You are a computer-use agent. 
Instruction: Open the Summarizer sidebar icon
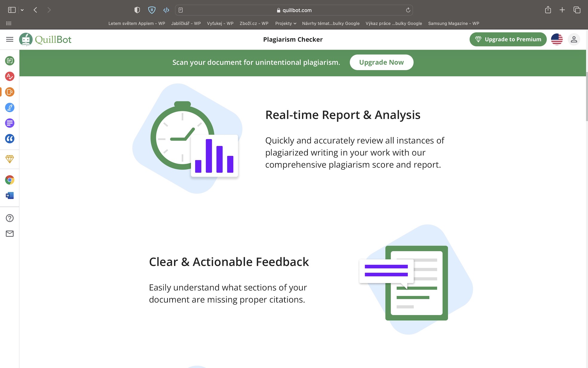click(x=10, y=123)
